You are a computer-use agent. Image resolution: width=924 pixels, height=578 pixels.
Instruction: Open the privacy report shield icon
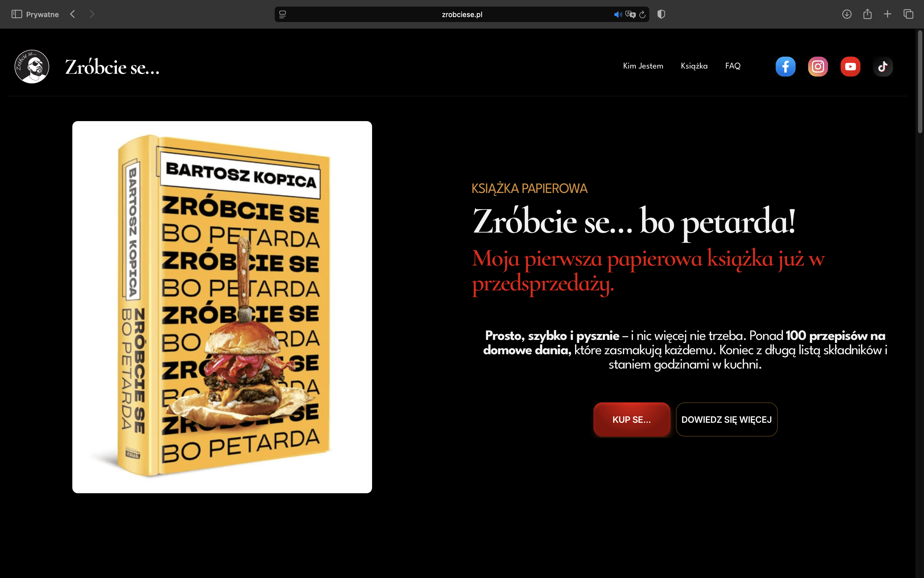[x=661, y=14]
